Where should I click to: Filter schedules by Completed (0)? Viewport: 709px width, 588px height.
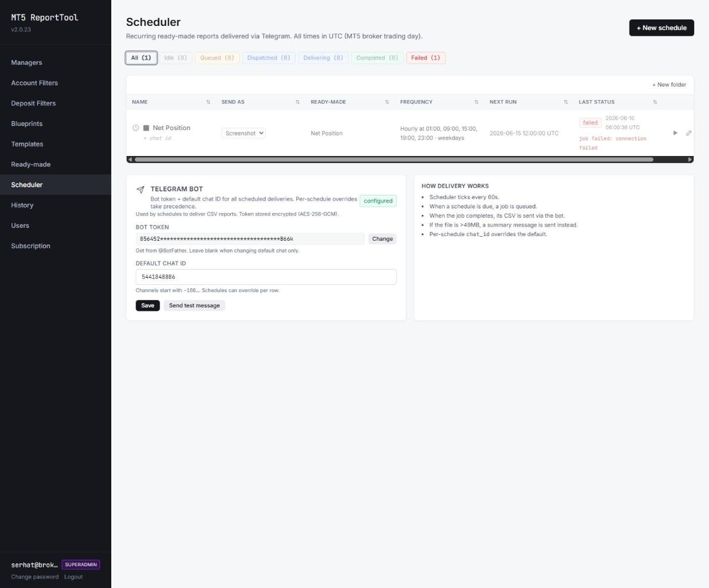pyautogui.click(x=377, y=58)
